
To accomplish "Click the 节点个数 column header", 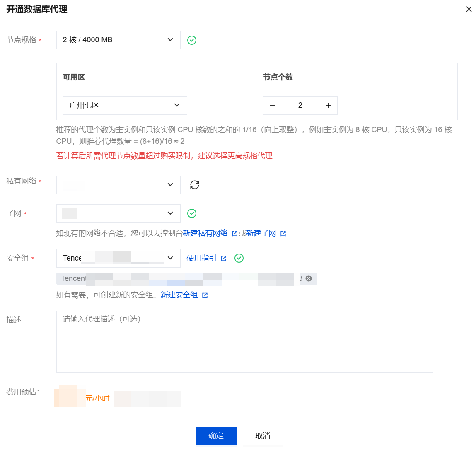I will point(278,77).
